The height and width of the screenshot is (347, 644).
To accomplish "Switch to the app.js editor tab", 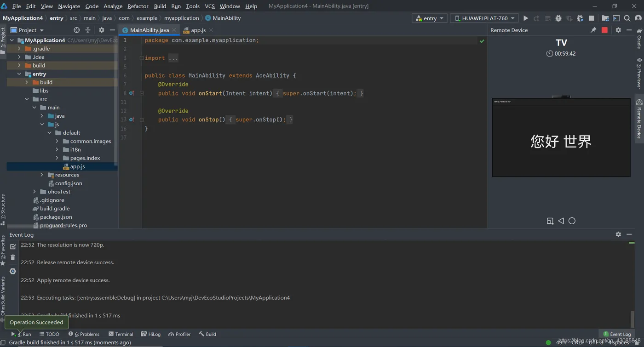I will pos(198,30).
